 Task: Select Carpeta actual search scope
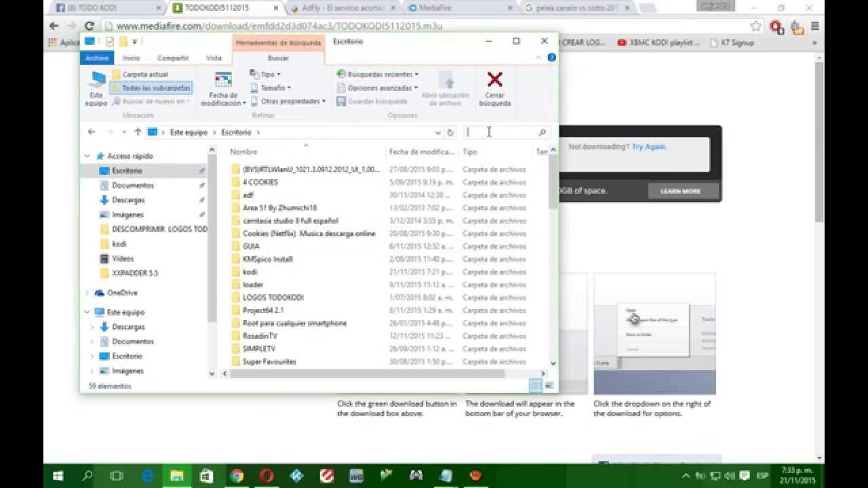[140, 75]
